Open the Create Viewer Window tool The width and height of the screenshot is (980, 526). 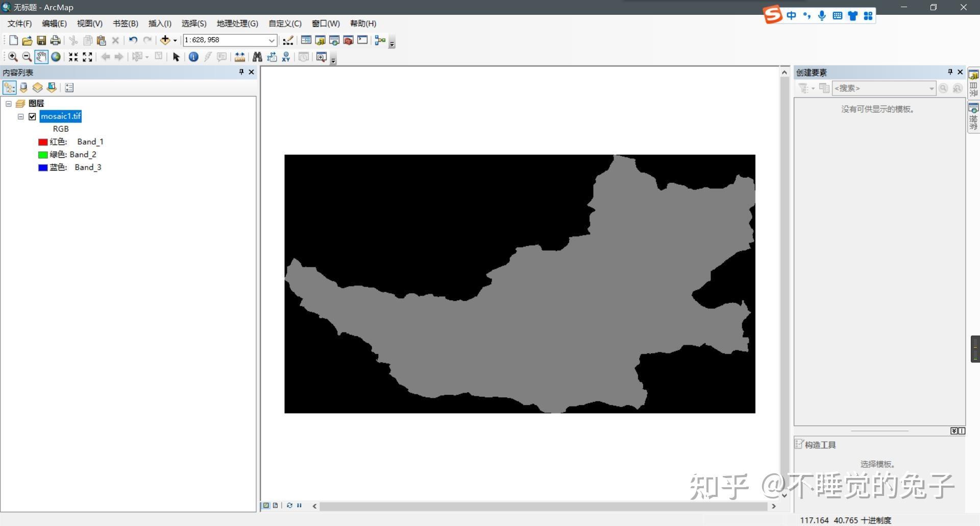point(321,57)
